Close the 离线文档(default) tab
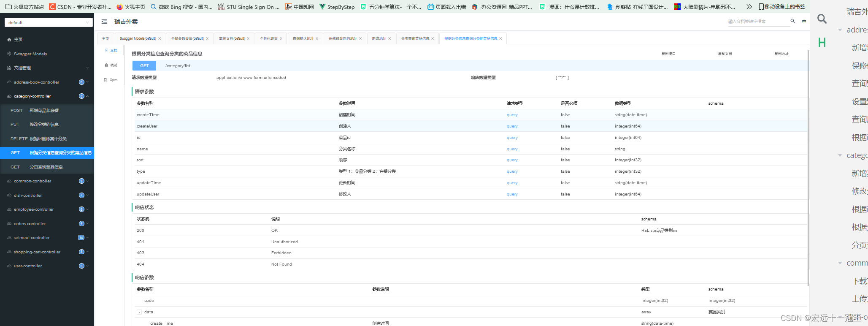Screen dimensions: 868x326 [248, 39]
